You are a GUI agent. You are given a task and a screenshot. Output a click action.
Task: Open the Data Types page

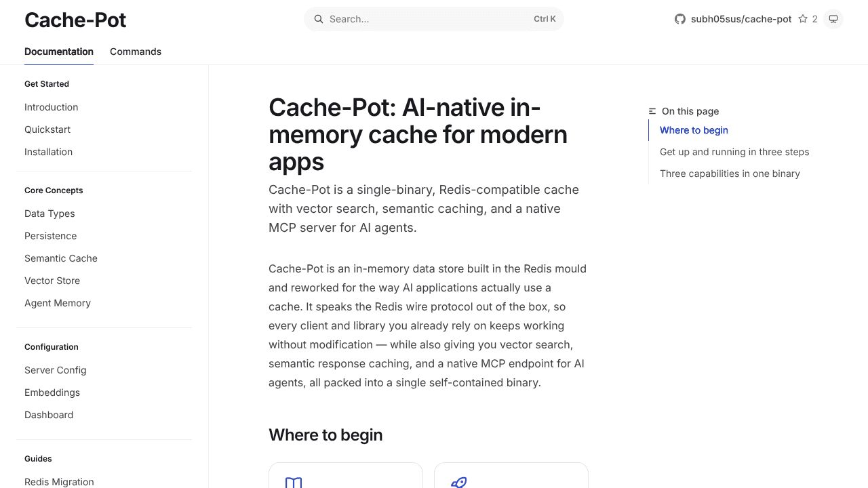pyautogui.click(x=50, y=213)
